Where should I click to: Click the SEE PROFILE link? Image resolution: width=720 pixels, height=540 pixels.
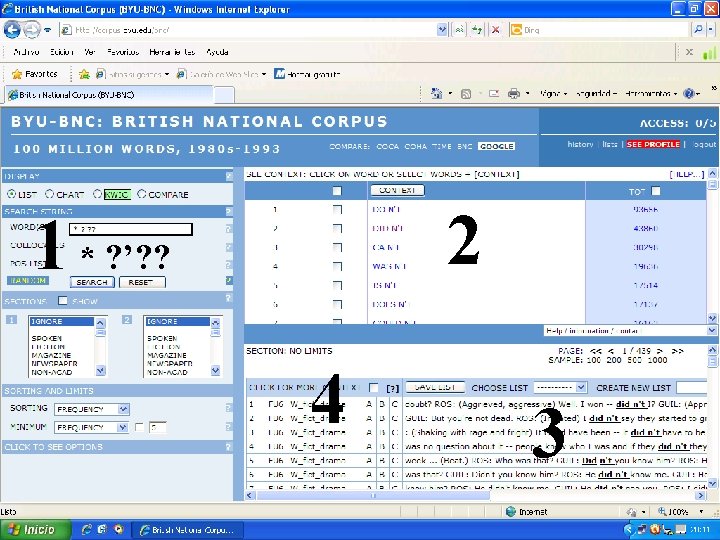653,144
